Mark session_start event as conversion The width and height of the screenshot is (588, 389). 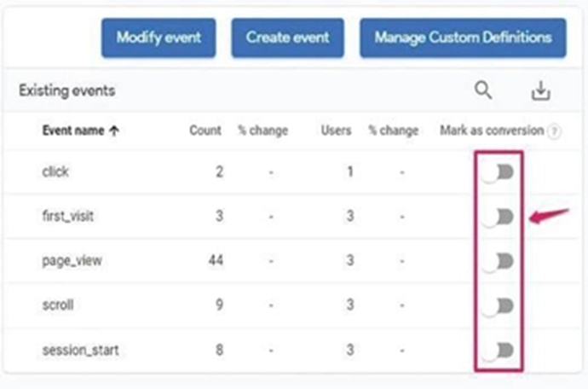[498, 351]
